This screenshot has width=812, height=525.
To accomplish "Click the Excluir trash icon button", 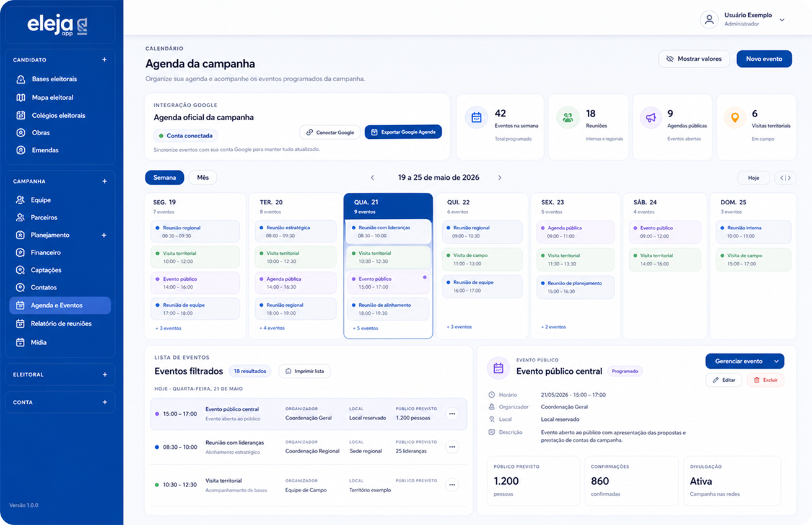I will tap(766, 380).
